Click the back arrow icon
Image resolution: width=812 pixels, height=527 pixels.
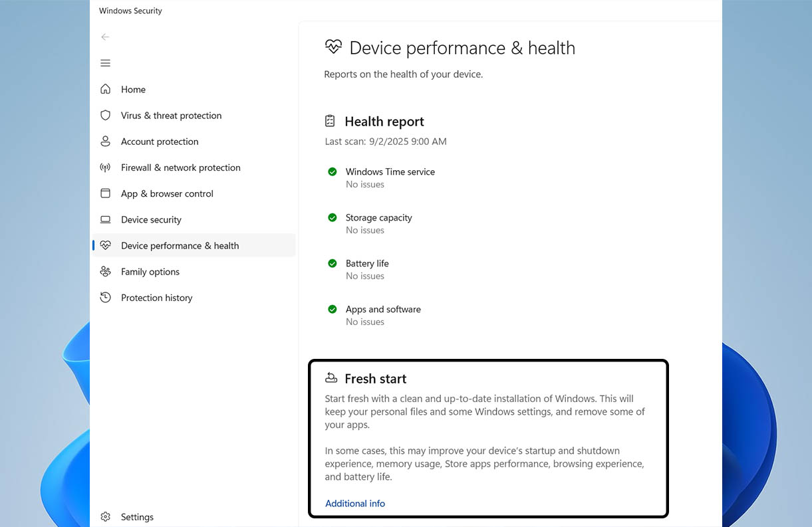[105, 37]
